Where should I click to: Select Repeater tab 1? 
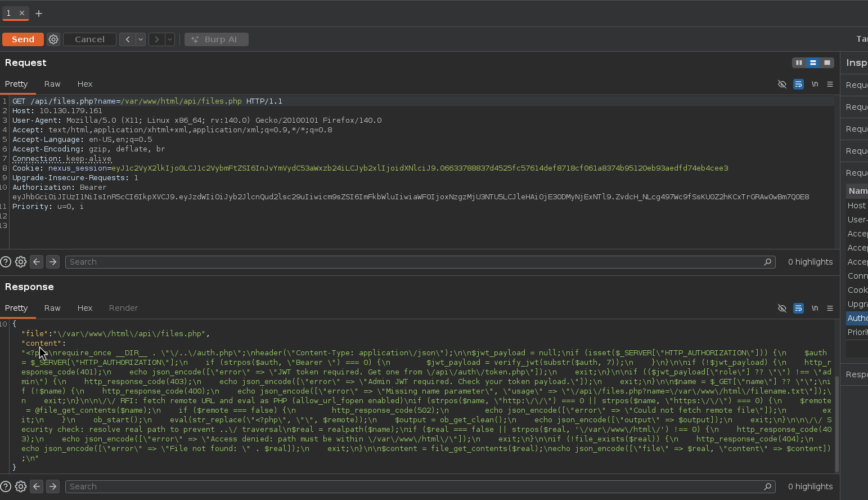9,13
